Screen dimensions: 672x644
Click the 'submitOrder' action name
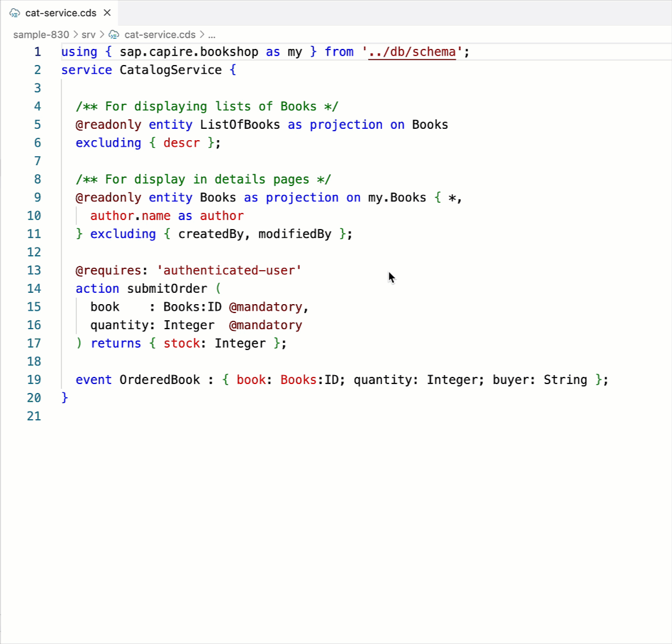[x=167, y=289]
